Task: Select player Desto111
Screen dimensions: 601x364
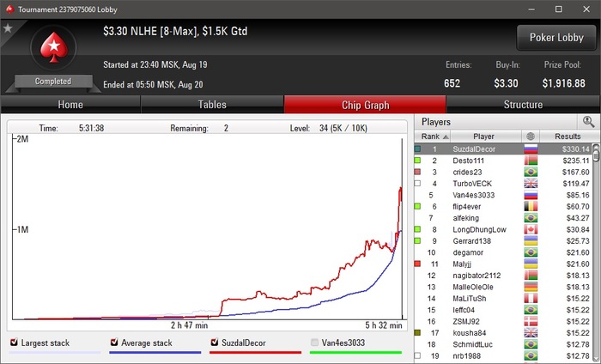Action: pos(469,161)
